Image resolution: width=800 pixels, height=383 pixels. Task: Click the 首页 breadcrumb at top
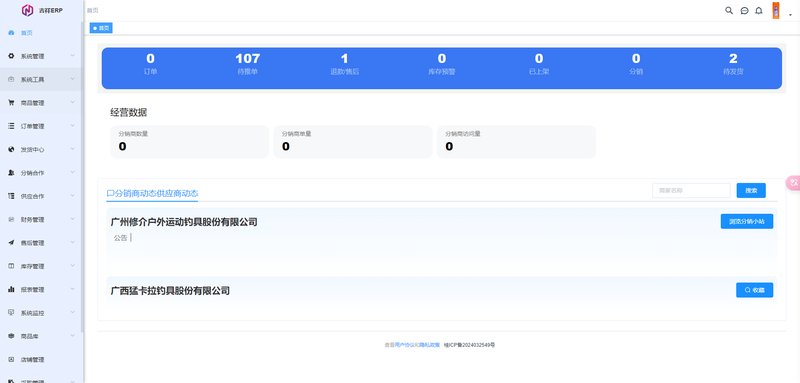pyautogui.click(x=92, y=10)
